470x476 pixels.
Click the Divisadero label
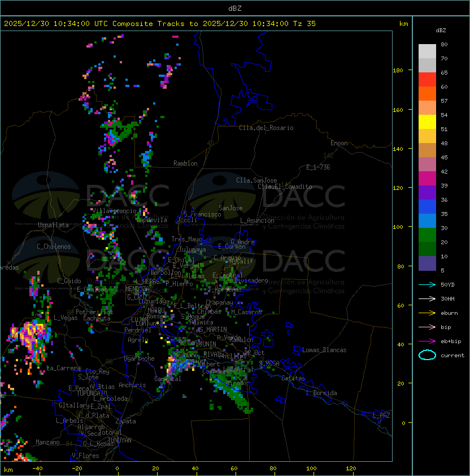[x=251, y=280]
